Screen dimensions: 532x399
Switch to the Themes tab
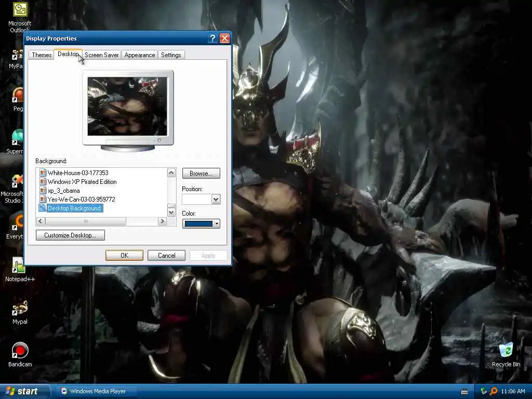42,55
